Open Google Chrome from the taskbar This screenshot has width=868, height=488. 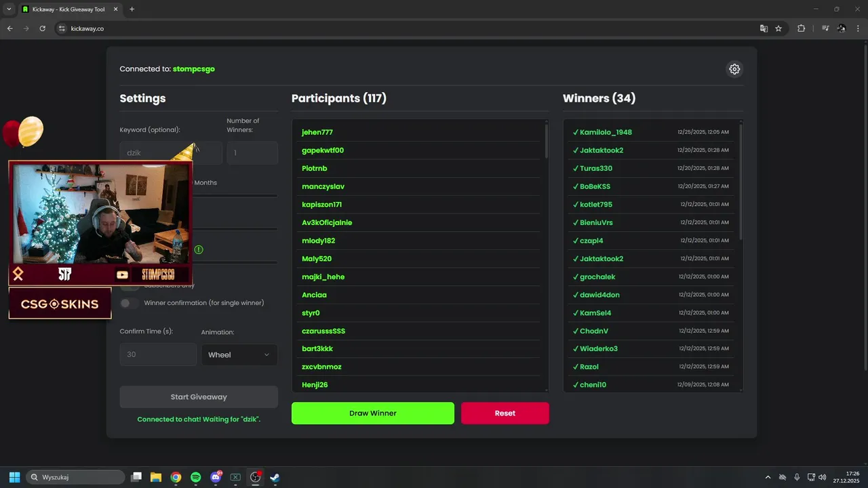pos(176,477)
